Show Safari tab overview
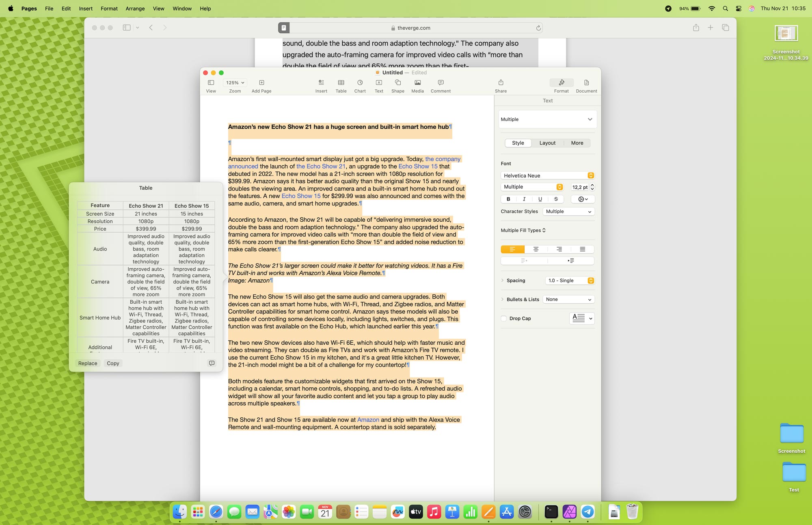This screenshot has width=812, height=525. (x=726, y=28)
